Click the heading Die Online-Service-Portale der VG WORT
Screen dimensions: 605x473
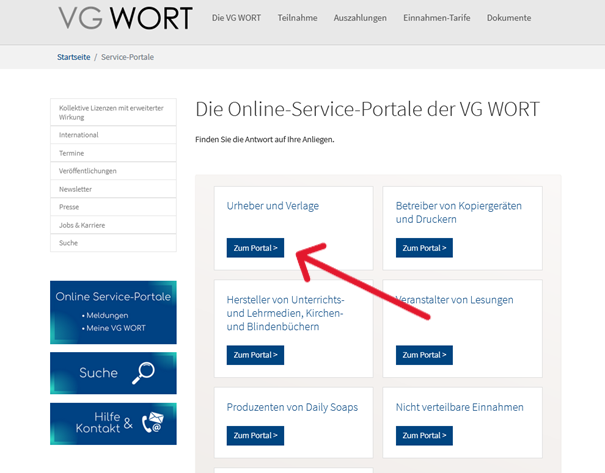[367, 109]
